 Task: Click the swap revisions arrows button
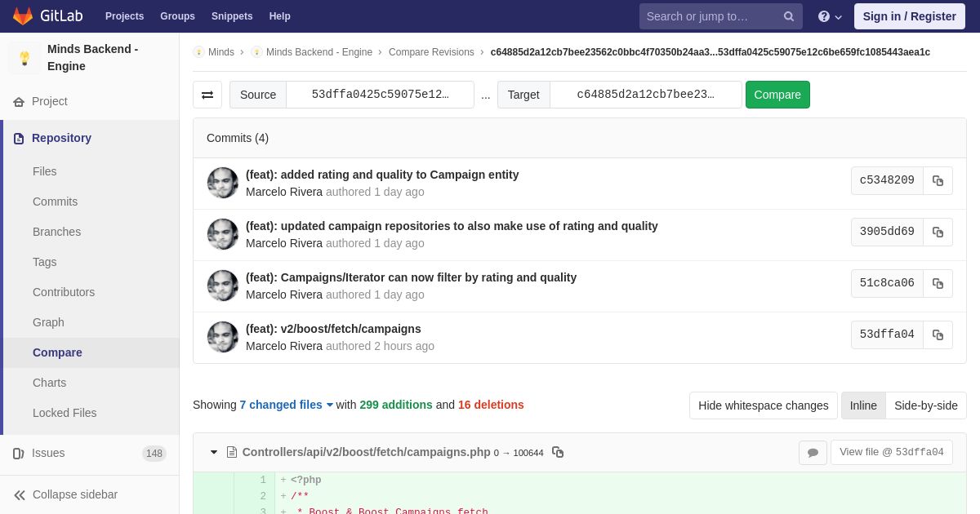(x=207, y=95)
